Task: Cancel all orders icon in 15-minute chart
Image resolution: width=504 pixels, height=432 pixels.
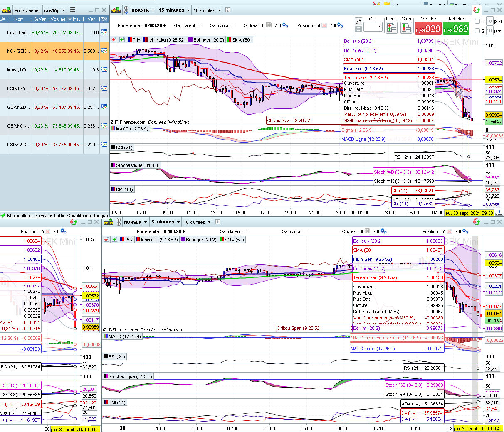Action: coord(269,25)
